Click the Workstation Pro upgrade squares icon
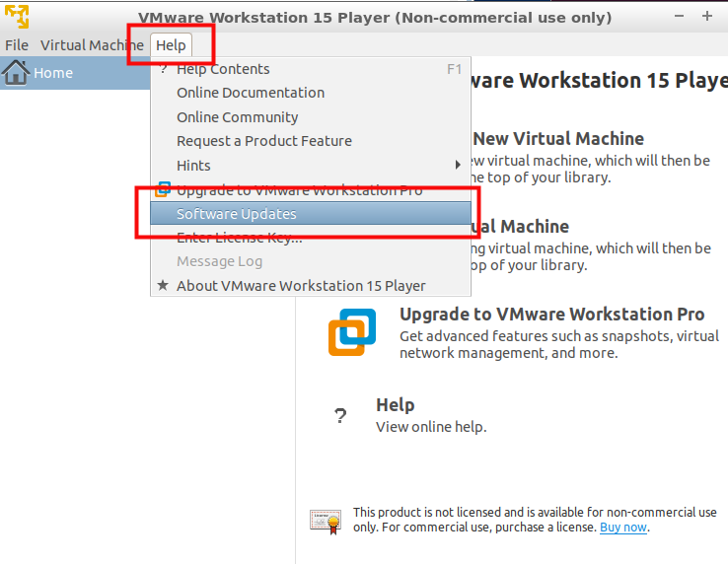The width and height of the screenshot is (728, 564). point(352,332)
